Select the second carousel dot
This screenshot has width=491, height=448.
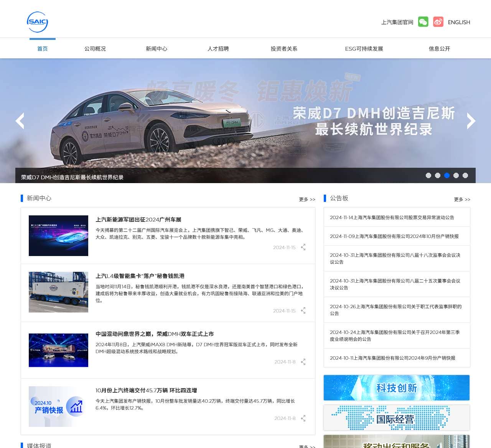click(x=438, y=175)
